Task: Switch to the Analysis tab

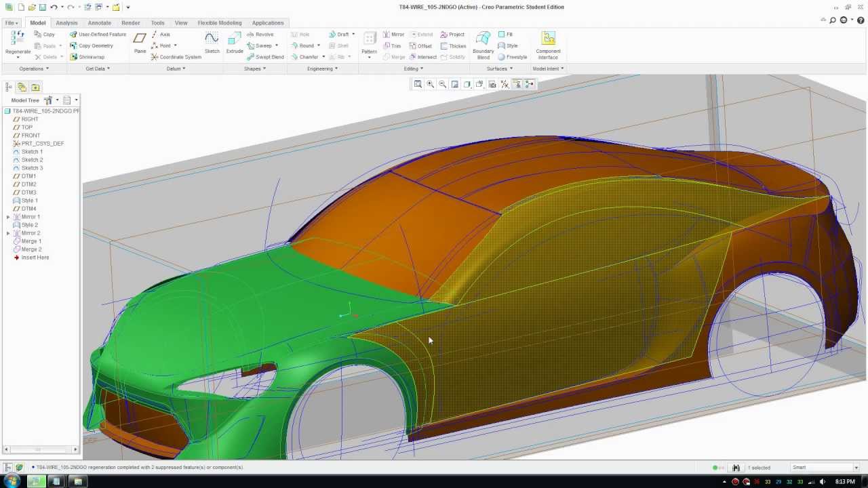Action: 66,23
